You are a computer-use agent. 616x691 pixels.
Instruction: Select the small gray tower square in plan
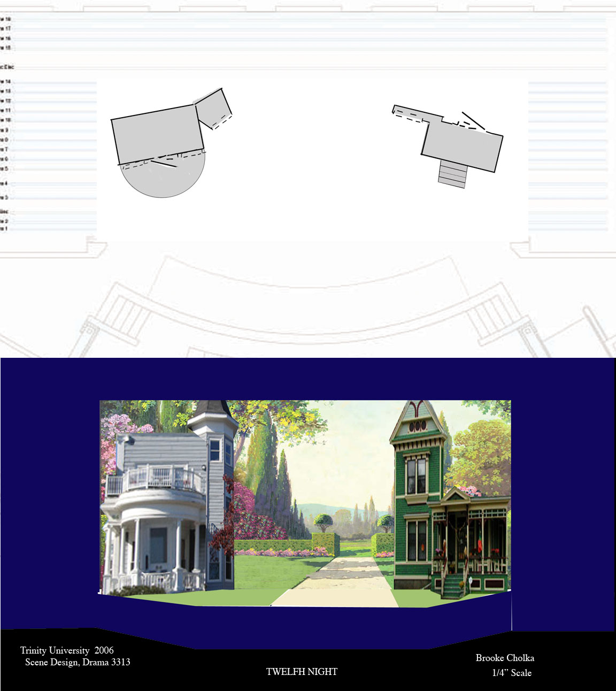[x=213, y=109]
